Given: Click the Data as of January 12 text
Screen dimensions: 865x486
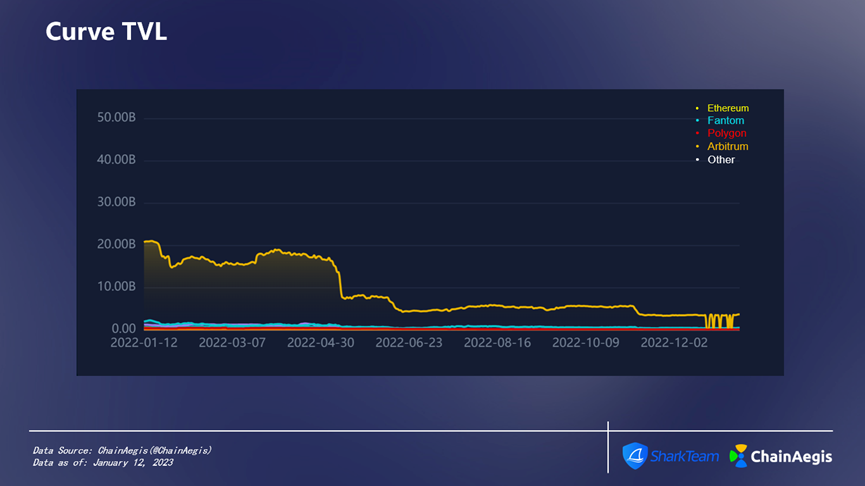Looking at the screenshot, I should pyautogui.click(x=103, y=463).
